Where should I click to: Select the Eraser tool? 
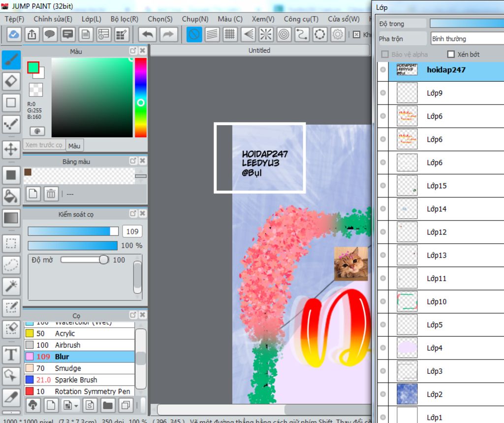point(11,81)
